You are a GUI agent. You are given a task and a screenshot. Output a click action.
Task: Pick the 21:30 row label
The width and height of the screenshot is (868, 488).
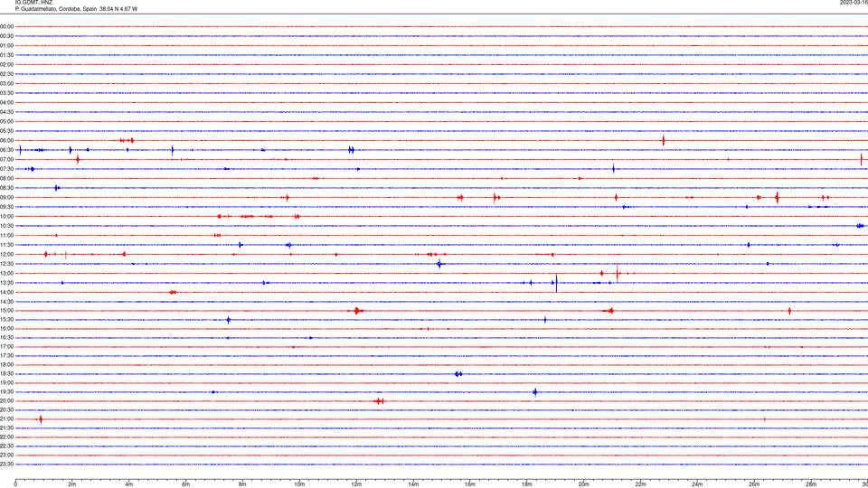click(6, 428)
